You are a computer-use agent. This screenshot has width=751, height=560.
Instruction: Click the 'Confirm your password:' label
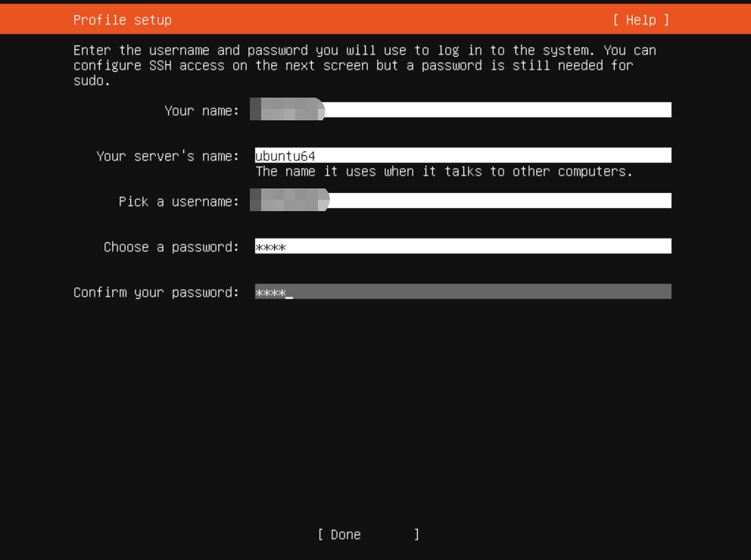click(x=156, y=292)
